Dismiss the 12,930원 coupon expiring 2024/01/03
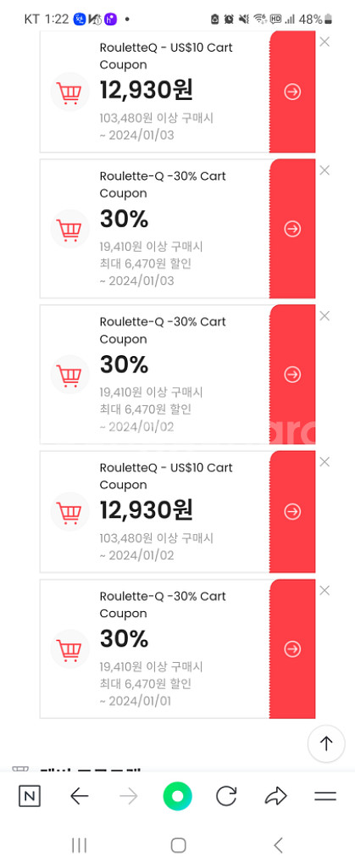Image resolution: width=355 pixels, height=868 pixels. coord(324,42)
